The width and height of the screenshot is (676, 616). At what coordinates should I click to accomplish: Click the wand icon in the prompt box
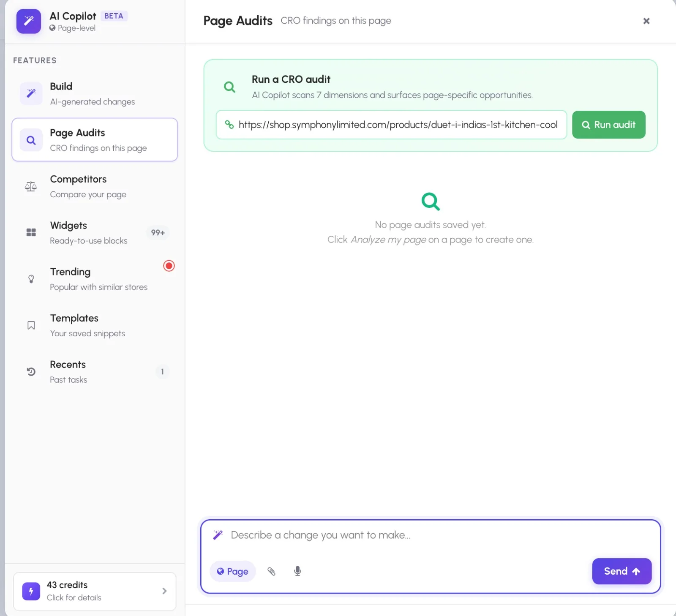(218, 535)
